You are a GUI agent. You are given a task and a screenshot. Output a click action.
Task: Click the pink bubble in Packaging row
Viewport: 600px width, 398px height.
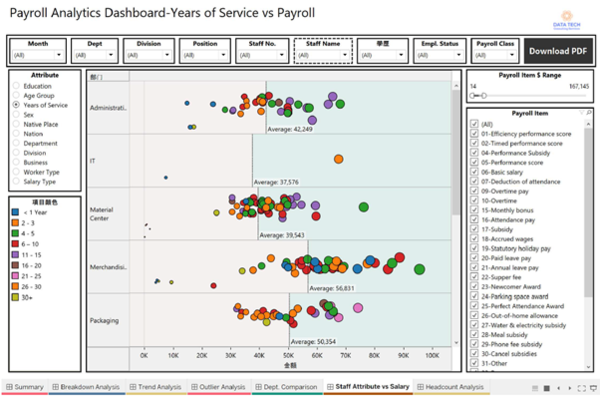point(358,308)
